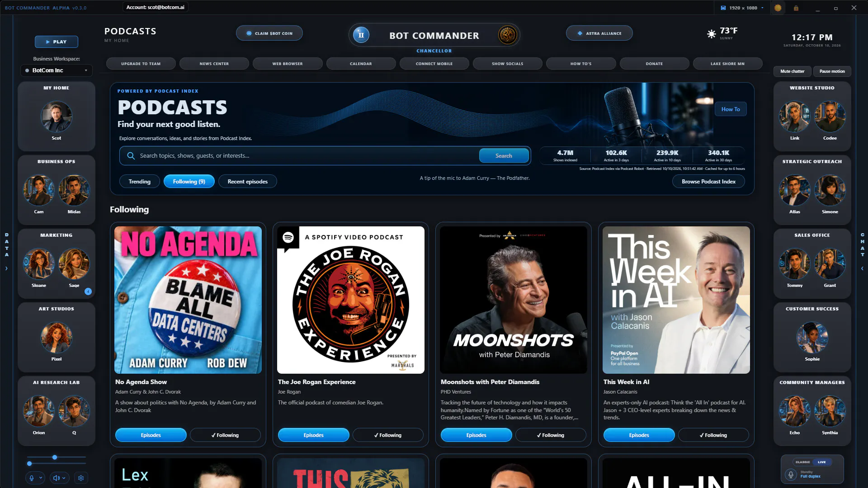Switch to Following (9) tab
Viewport: 868px width, 488px height.
pos(189,182)
